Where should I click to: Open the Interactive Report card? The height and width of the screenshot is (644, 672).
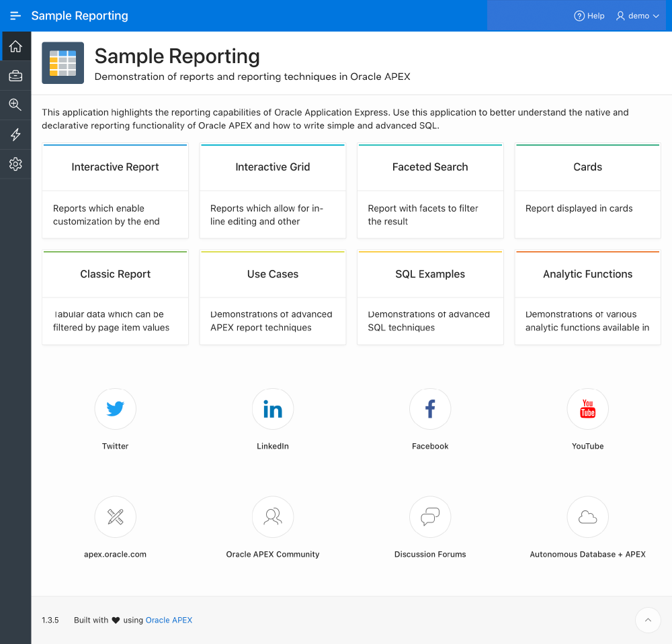[115, 167]
